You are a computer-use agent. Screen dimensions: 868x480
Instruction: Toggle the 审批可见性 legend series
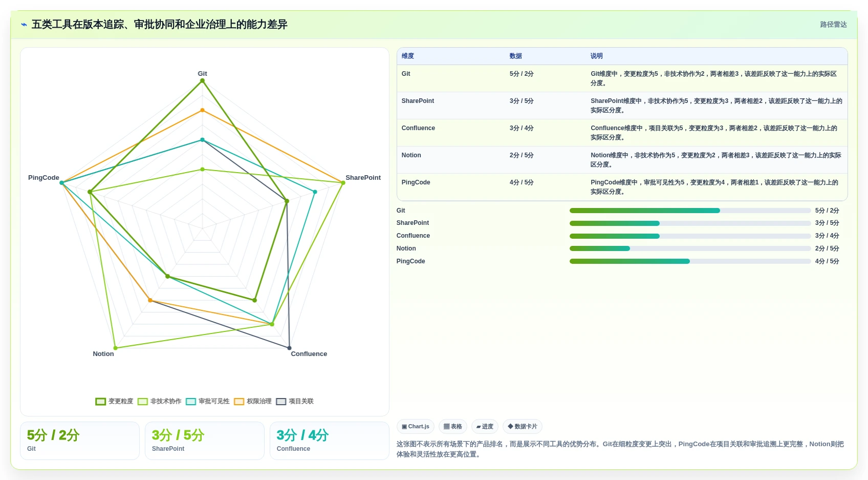207,401
